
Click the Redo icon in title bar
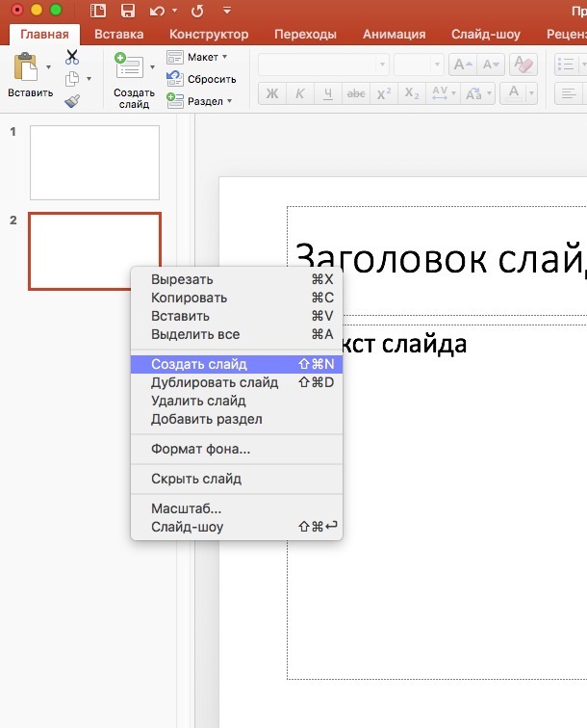click(197, 11)
